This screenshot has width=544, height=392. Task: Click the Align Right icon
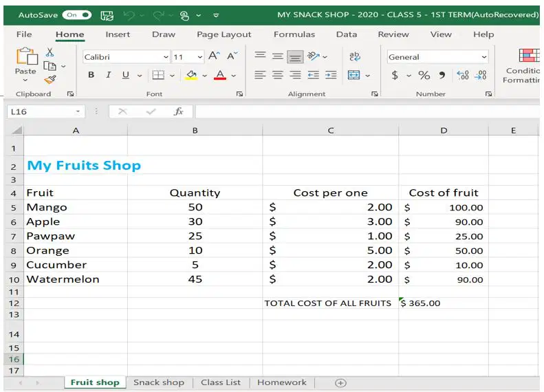click(295, 75)
